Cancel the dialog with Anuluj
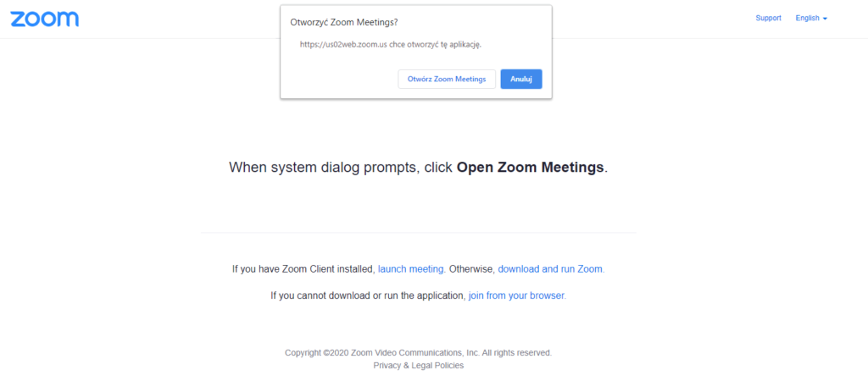Viewport: 868px width, 381px height. point(520,79)
